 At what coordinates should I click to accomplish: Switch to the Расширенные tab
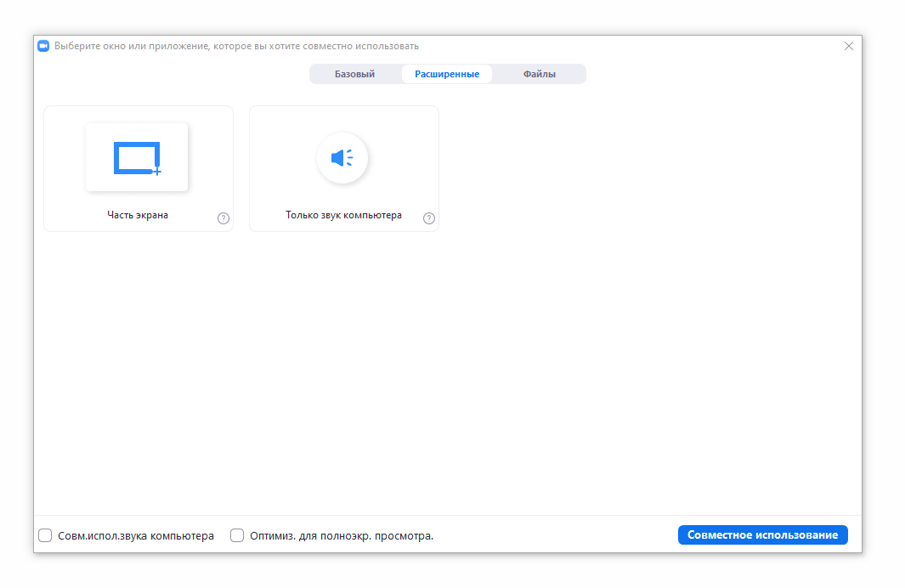coord(447,74)
